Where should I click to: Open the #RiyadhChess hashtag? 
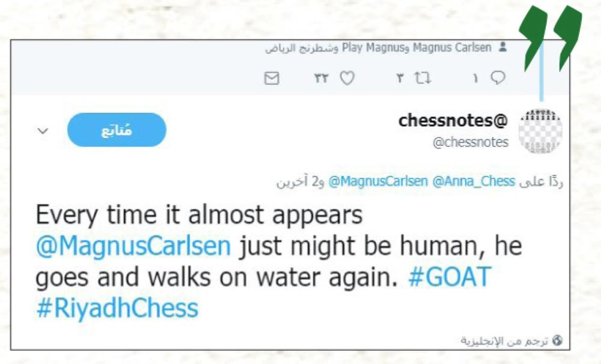tap(117, 308)
